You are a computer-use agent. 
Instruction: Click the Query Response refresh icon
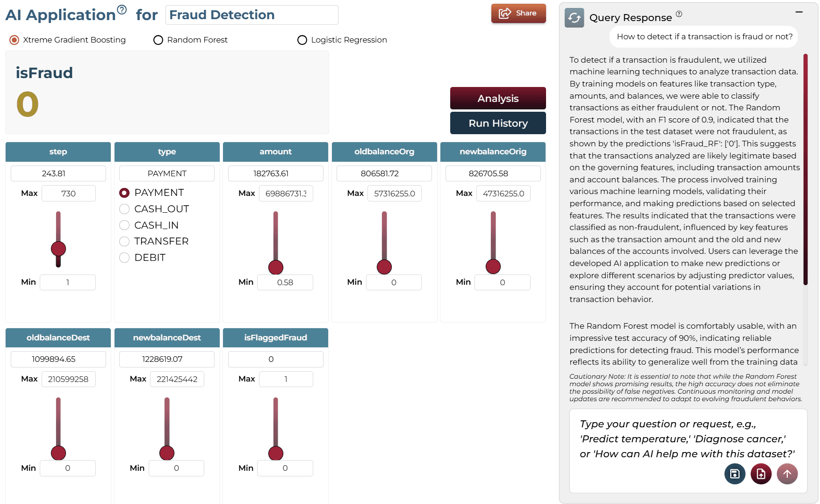tap(574, 18)
